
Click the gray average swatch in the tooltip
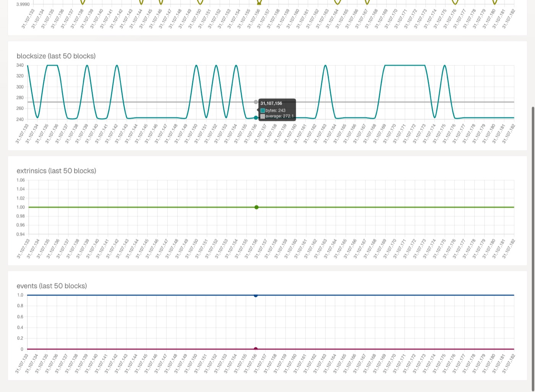[263, 116]
